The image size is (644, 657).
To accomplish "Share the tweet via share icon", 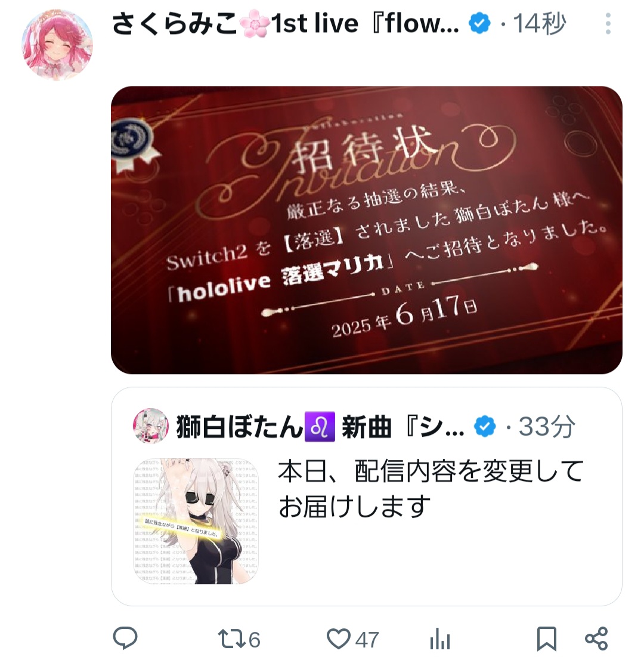I will point(596,639).
